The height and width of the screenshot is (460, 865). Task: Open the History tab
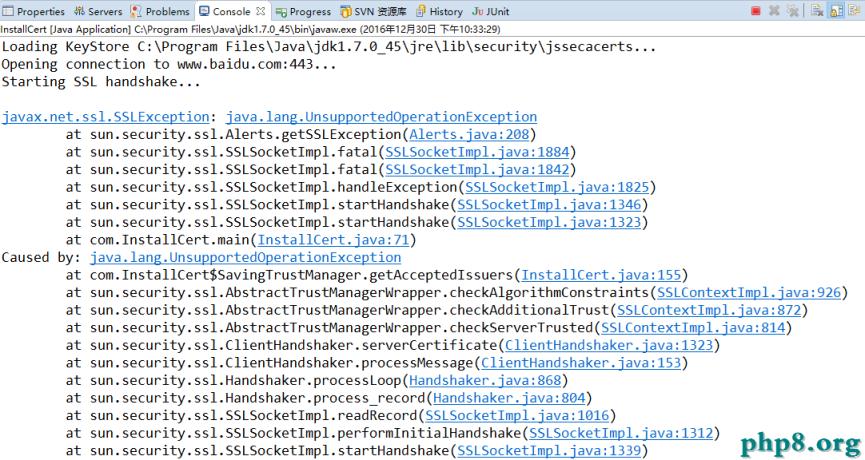coord(440,11)
